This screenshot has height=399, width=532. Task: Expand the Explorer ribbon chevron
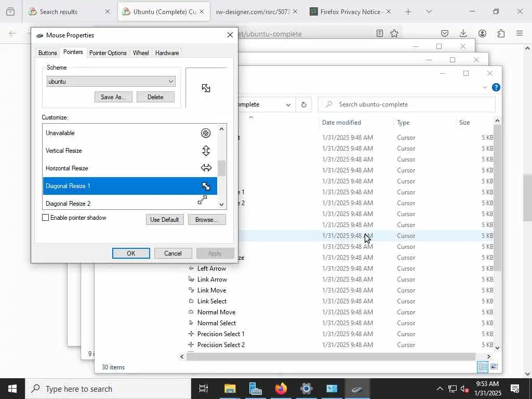(485, 87)
